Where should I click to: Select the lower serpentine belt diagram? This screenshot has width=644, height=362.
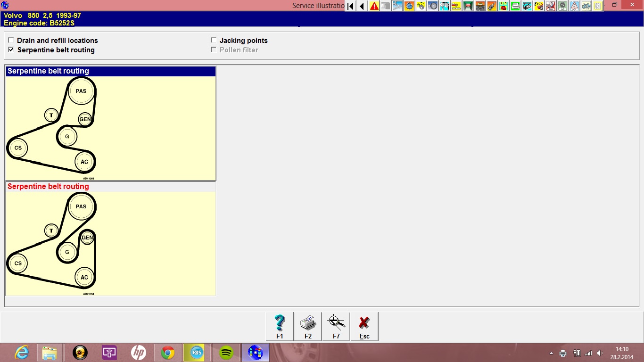(111, 244)
